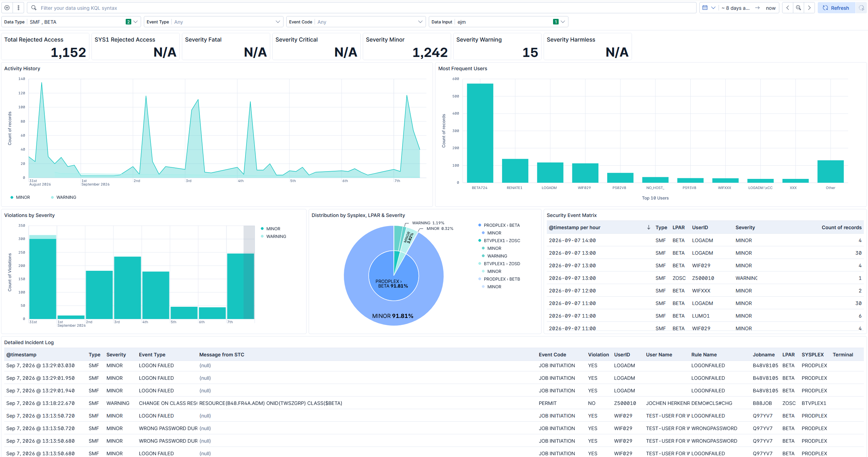Click the Severity Warning value 15
Viewport: 868px width, 457px height.
point(530,52)
